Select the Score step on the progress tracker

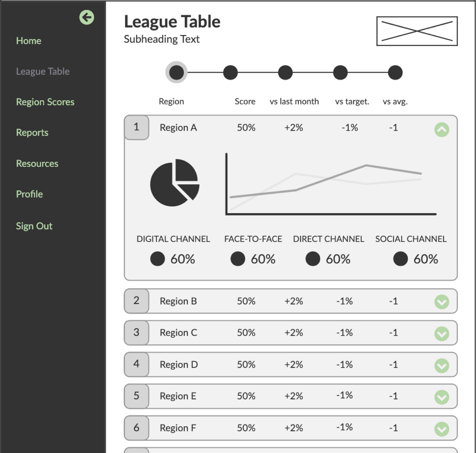tap(230, 72)
